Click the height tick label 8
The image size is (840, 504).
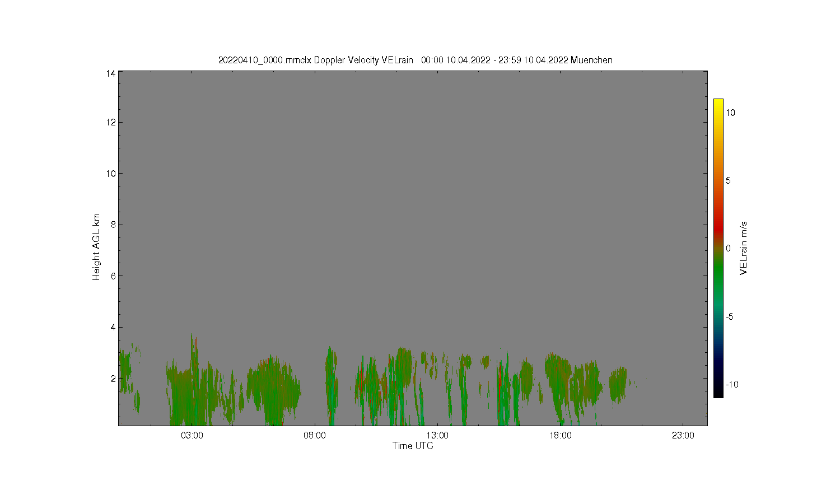[x=113, y=225]
